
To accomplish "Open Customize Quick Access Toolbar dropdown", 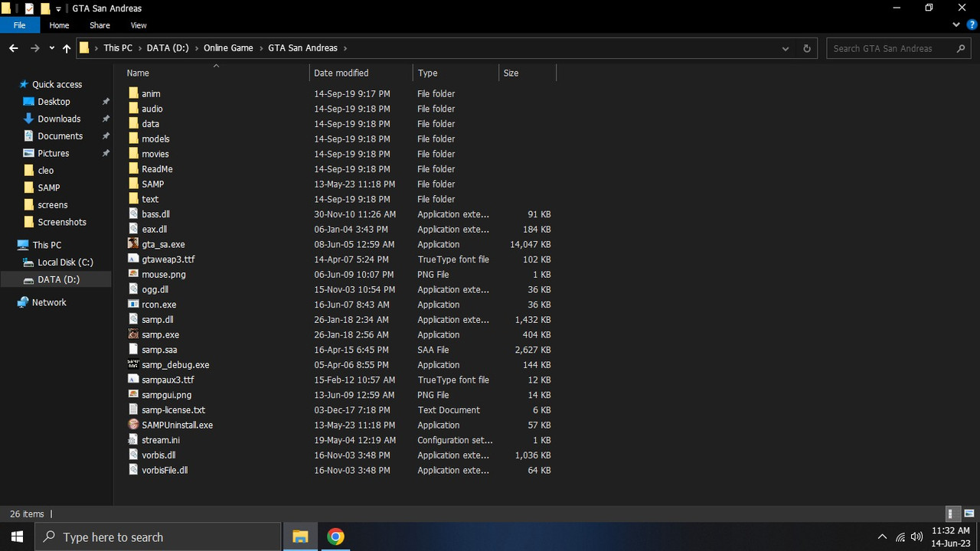I will click(x=58, y=9).
